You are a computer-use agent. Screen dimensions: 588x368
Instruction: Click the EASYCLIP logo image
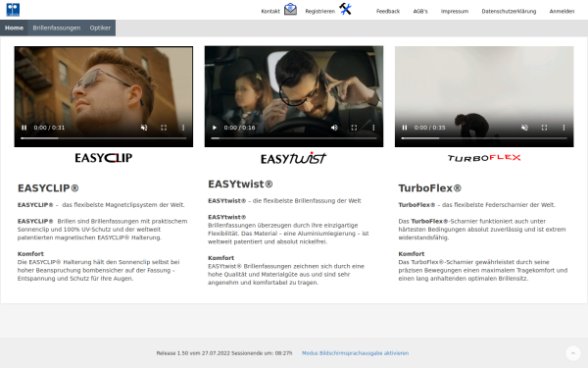tap(104, 158)
